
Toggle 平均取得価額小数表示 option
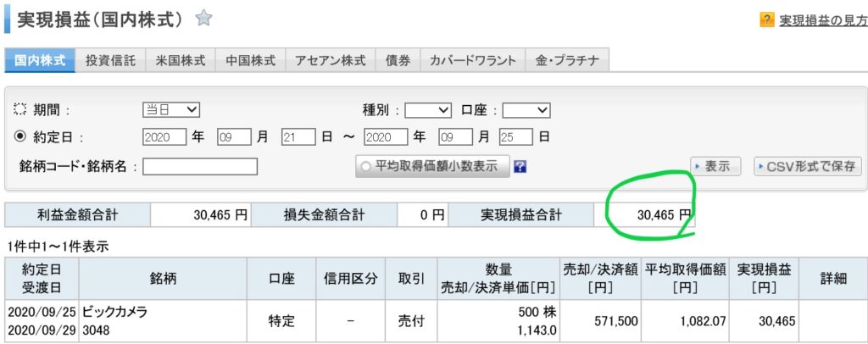tap(431, 166)
